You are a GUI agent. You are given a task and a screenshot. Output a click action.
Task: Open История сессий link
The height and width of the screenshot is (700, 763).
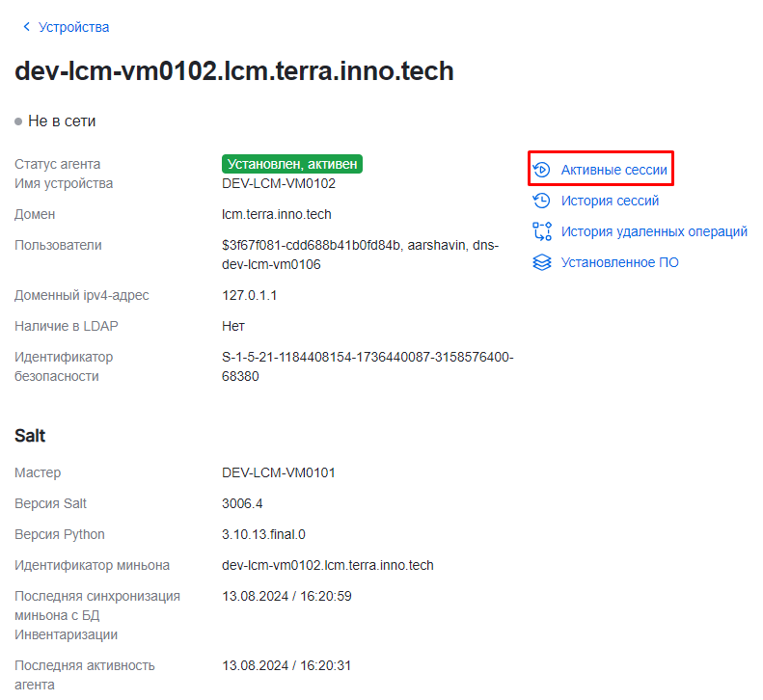(610, 201)
